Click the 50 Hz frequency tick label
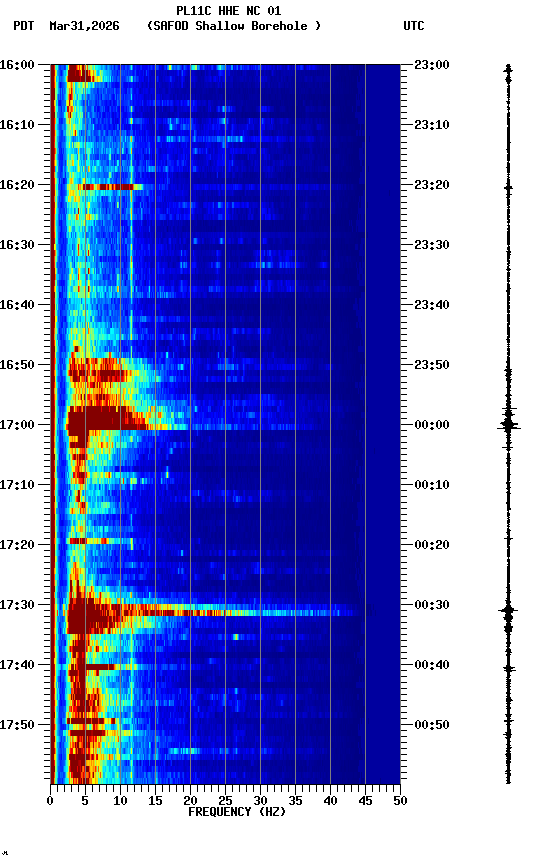The width and height of the screenshot is (552, 864). point(401,801)
